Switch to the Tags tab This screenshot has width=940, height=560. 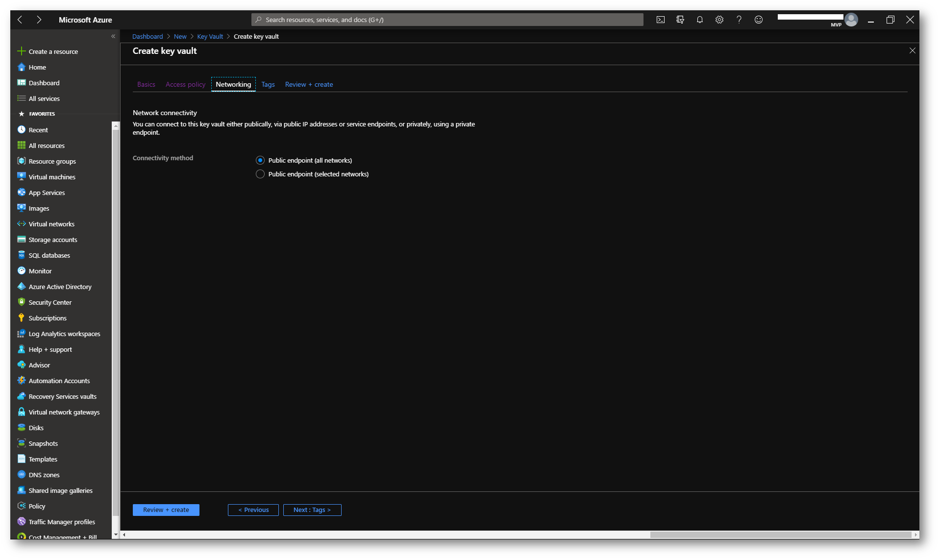tap(268, 84)
